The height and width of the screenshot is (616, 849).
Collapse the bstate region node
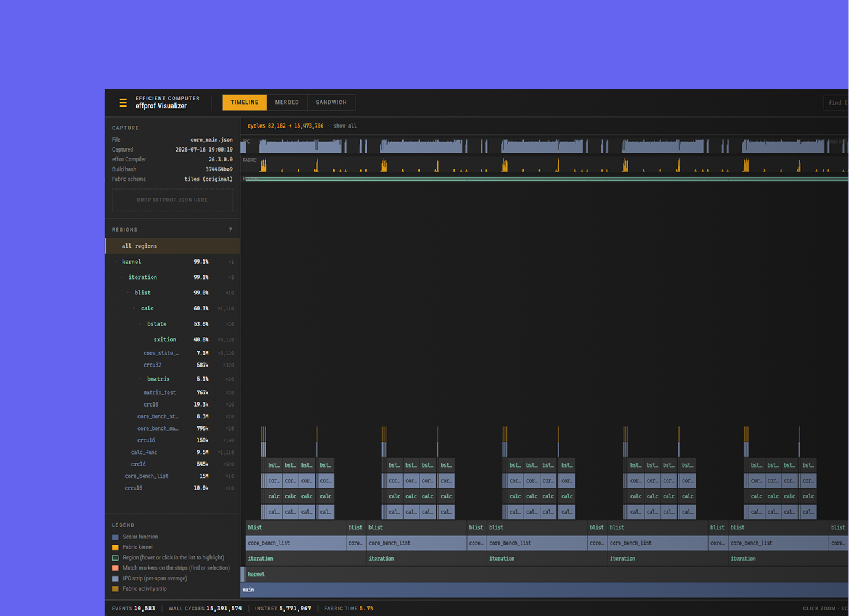(x=140, y=324)
